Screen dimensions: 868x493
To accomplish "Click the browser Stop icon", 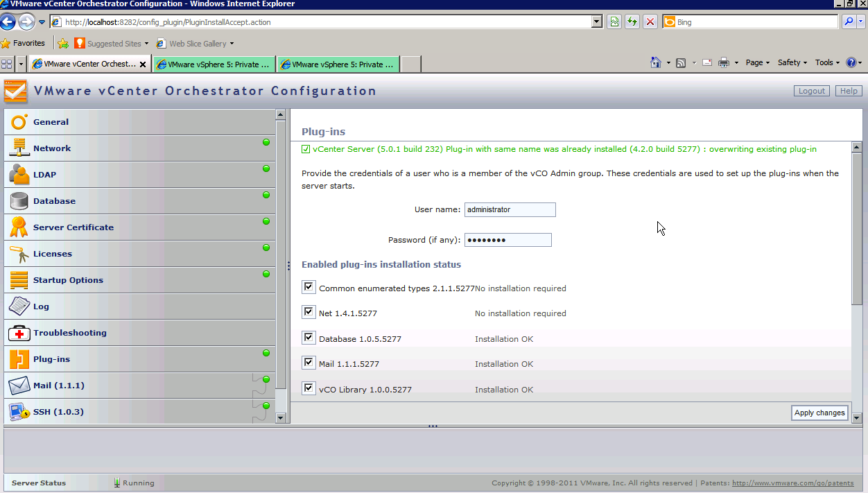I will point(650,22).
